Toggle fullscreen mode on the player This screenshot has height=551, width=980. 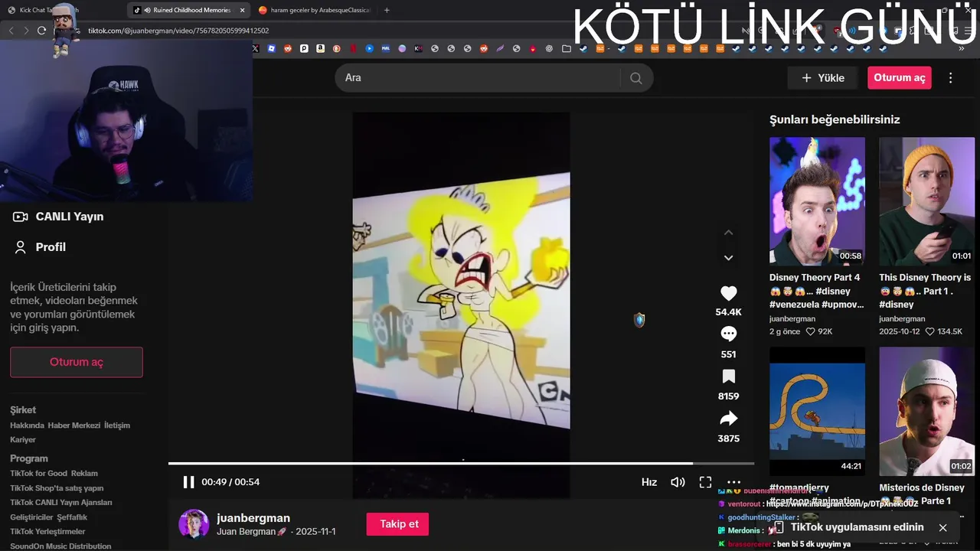705,482
